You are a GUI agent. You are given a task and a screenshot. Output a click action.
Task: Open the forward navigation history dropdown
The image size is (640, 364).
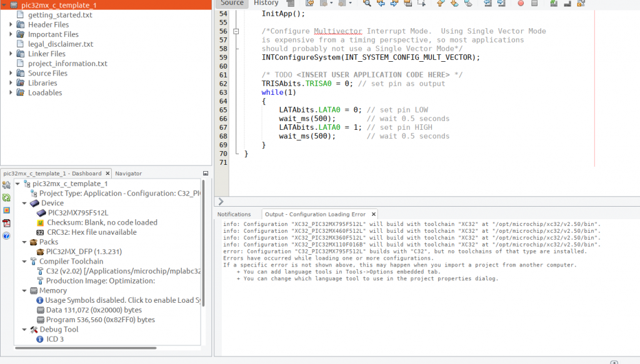coord(350,3)
